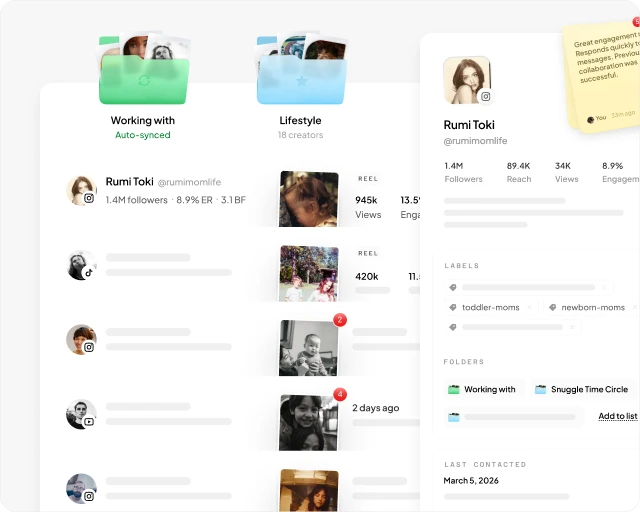Open Rumi Toki's large profile photo in detail panel

[467, 80]
